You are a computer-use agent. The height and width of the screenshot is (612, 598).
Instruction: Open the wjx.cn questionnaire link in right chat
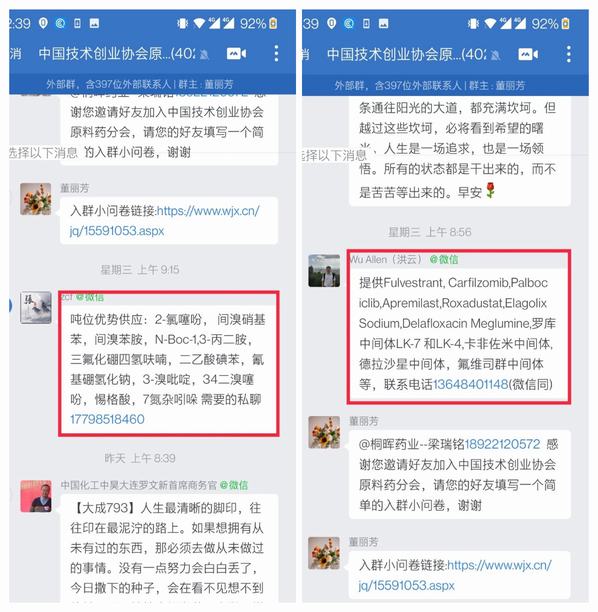click(x=455, y=575)
